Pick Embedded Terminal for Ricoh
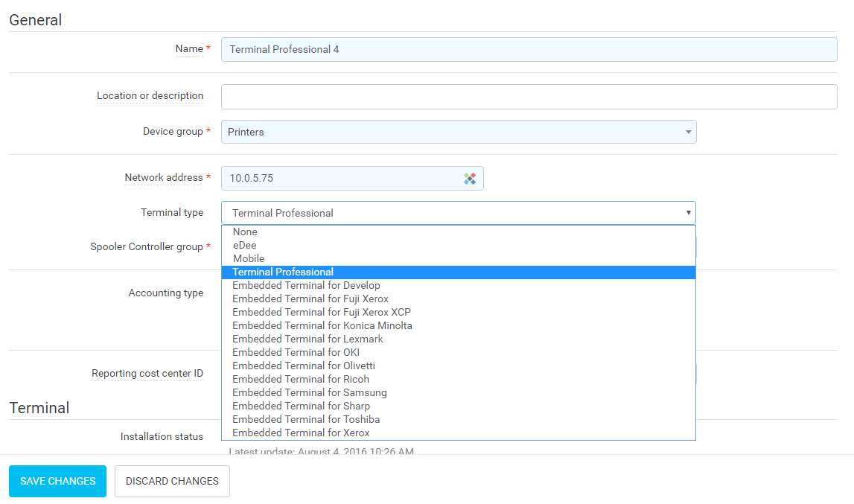 (301, 380)
